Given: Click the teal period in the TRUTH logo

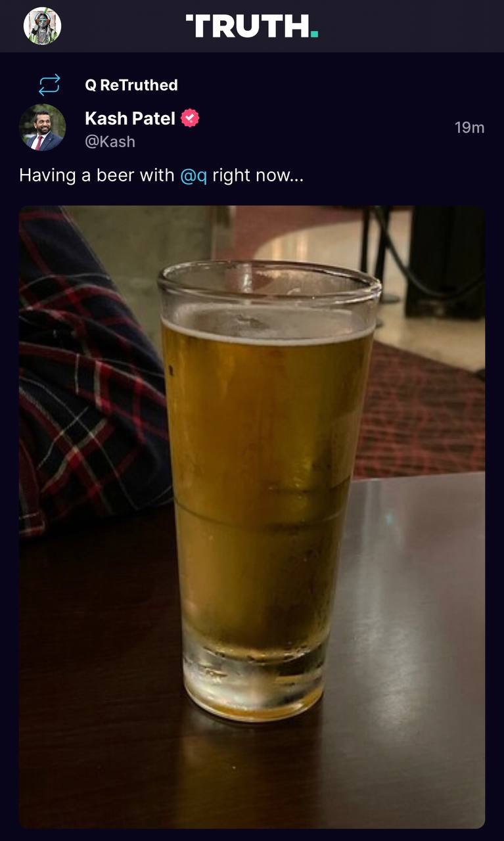Looking at the screenshot, I should [315, 35].
